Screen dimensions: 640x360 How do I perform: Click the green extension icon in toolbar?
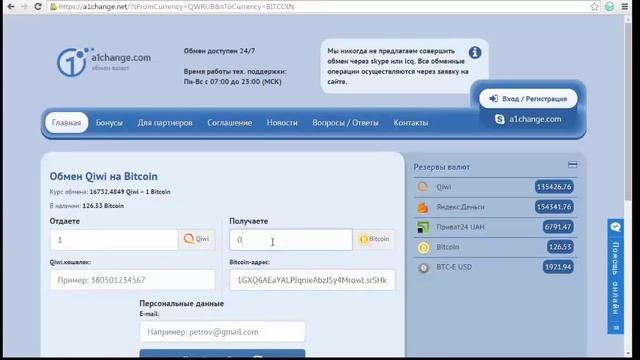[x=609, y=7]
